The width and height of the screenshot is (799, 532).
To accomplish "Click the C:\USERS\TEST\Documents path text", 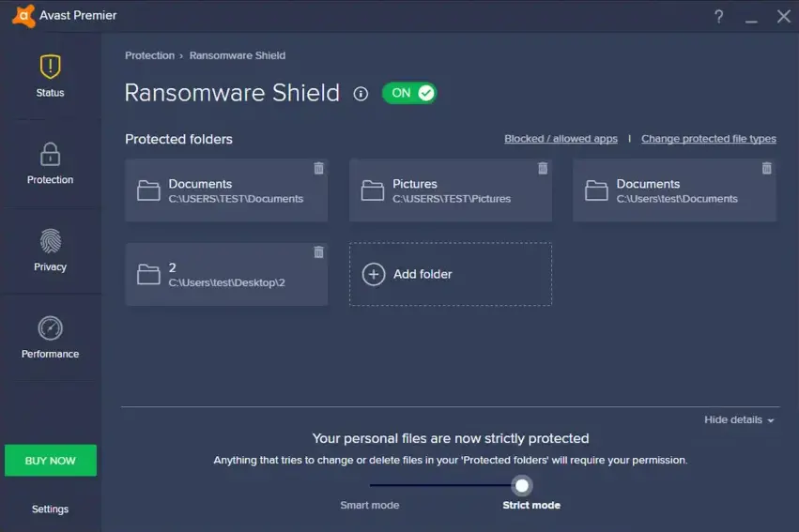I will point(236,199).
